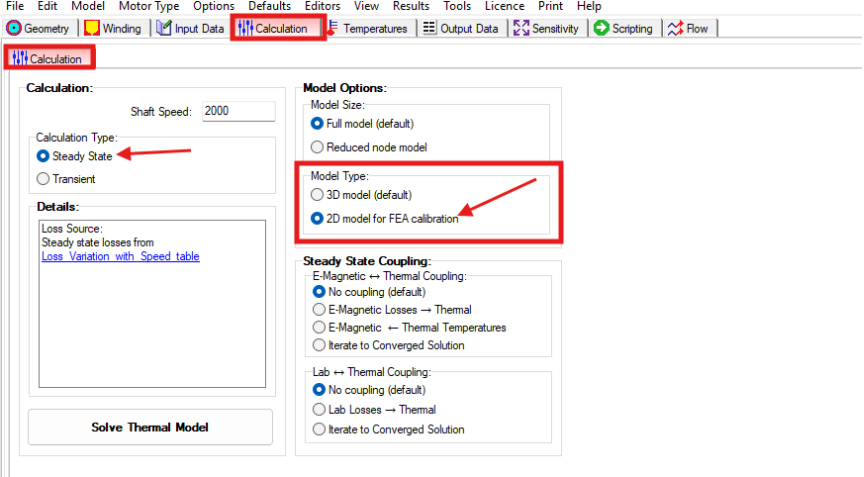Switch to the Calculation sub-tab

click(x=47, y=59)
